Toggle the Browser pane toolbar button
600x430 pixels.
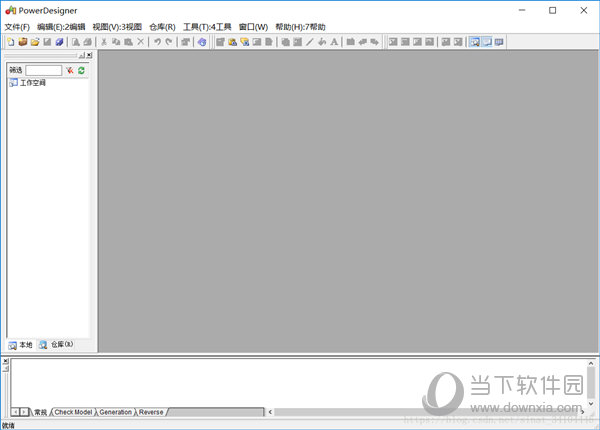474,42
